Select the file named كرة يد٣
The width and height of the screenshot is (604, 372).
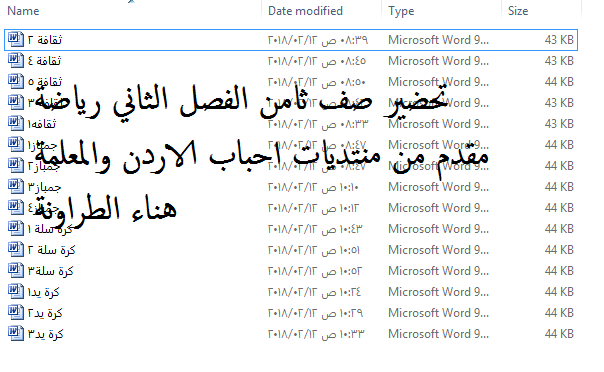coord(45,333)
